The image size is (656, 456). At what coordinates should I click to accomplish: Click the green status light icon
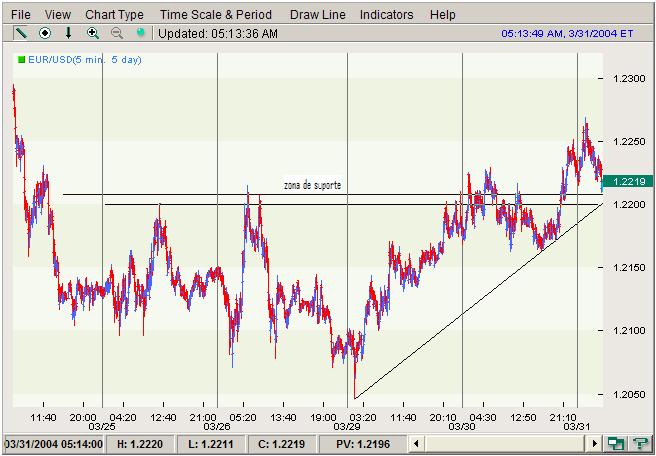[141, 33]
